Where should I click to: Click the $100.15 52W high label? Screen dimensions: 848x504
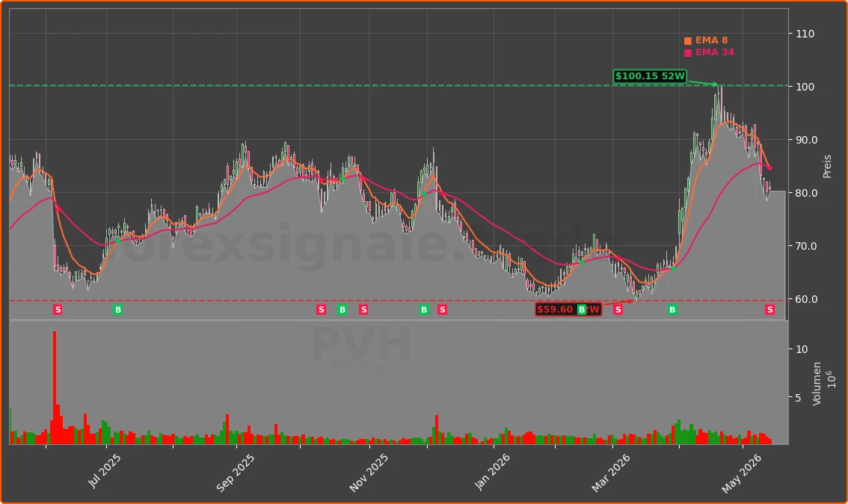click(650, 76)
